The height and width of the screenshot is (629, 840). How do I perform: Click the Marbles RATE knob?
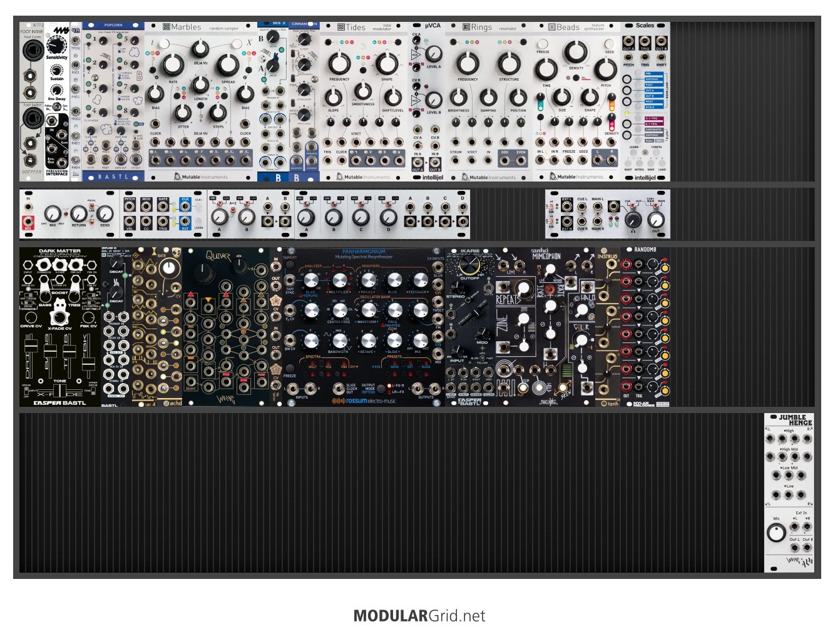click(173, 64)
